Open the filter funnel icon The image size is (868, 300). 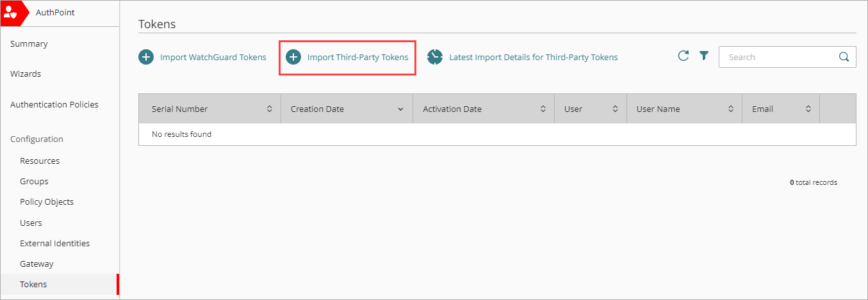tap(704, 56)
